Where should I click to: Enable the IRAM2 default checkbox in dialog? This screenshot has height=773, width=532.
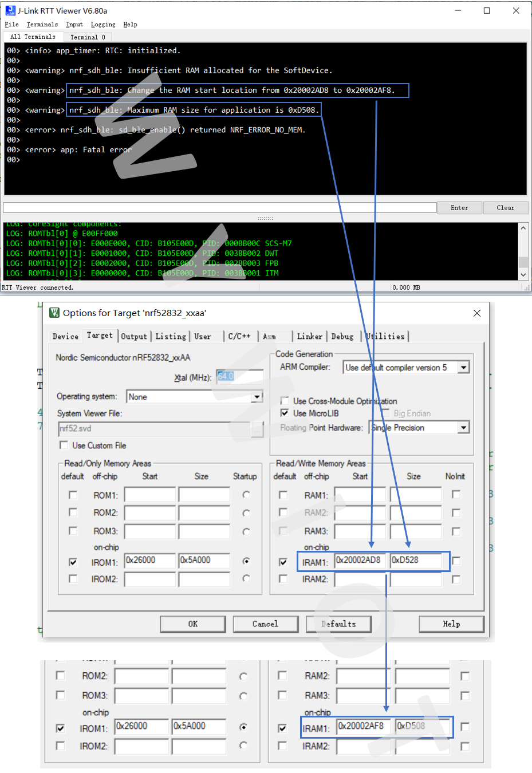coord(283,579)
